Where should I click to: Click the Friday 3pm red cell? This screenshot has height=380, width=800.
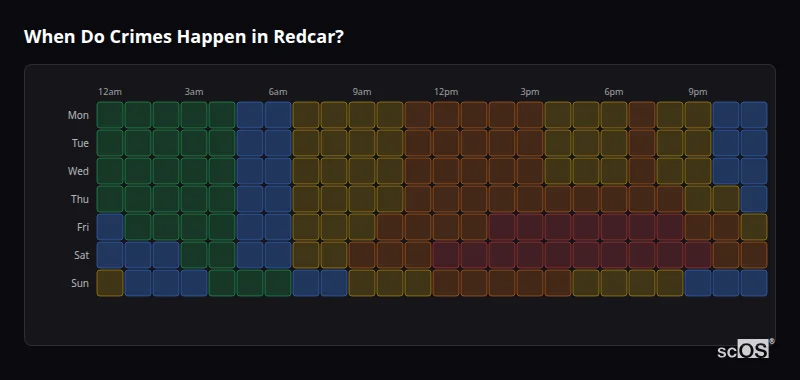[x=530, y=227]
